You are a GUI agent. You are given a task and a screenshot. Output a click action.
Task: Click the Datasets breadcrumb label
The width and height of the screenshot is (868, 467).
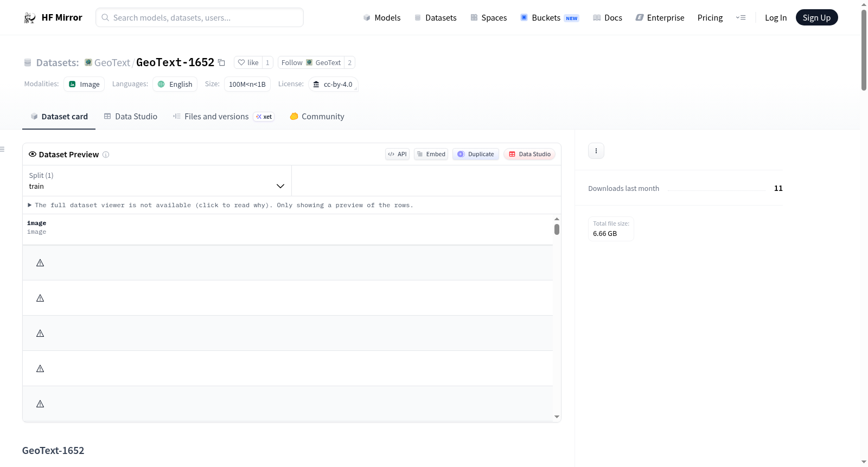tap(58, 62)
